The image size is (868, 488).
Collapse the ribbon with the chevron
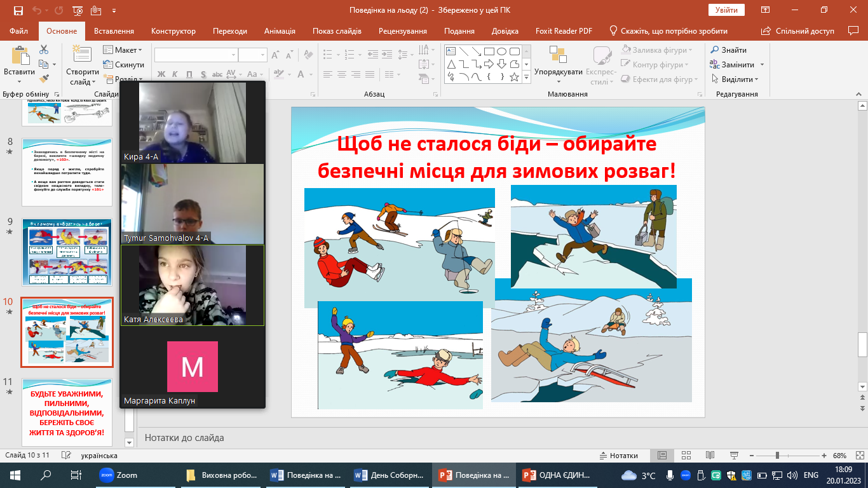pos(858,94)
